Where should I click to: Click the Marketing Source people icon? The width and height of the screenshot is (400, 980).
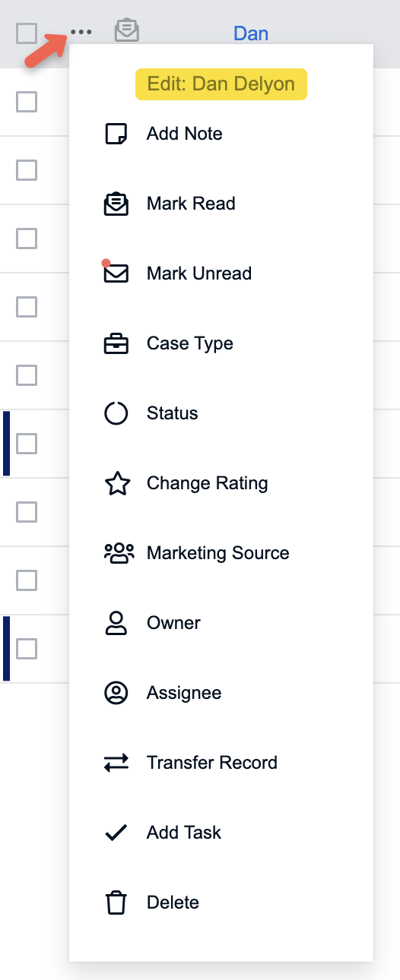pos(119,553)
